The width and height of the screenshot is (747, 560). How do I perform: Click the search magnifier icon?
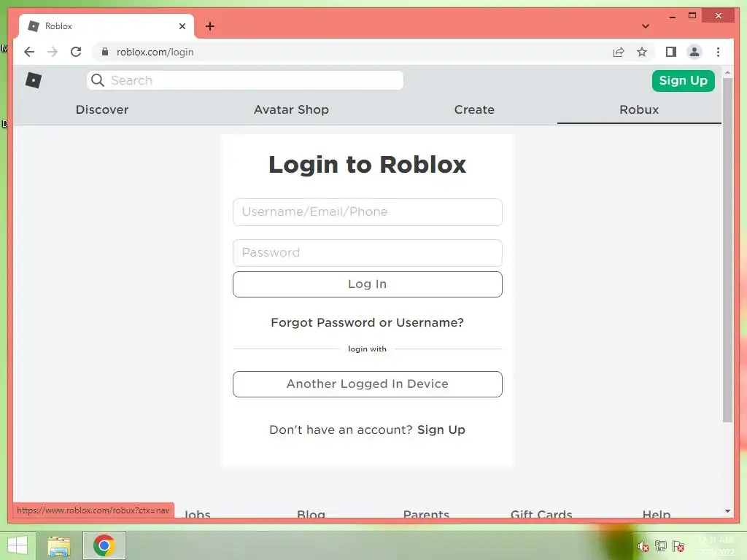(98, 80)
